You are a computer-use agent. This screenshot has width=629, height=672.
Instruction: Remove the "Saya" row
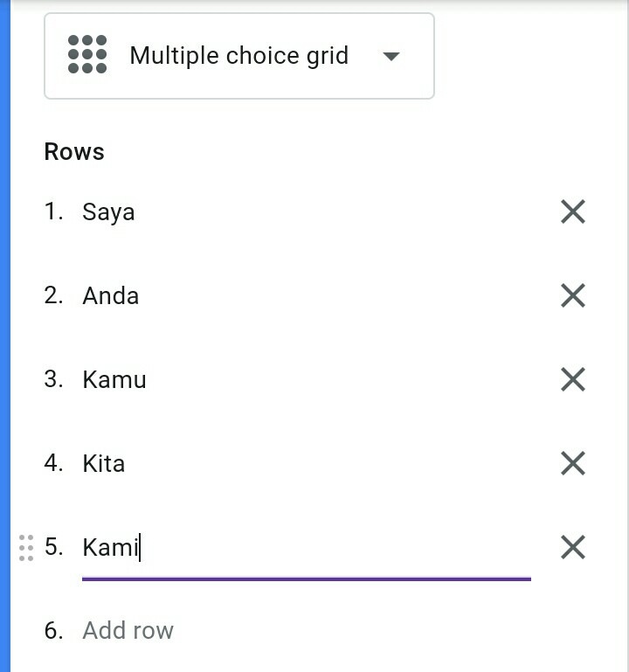pyautogui.click(x=572, y=211)
